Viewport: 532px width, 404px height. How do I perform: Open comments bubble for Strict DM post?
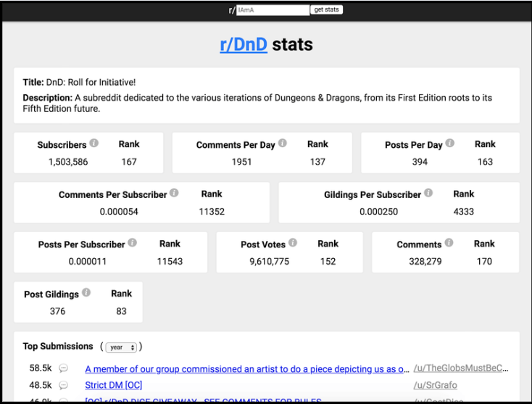(64, 385)
